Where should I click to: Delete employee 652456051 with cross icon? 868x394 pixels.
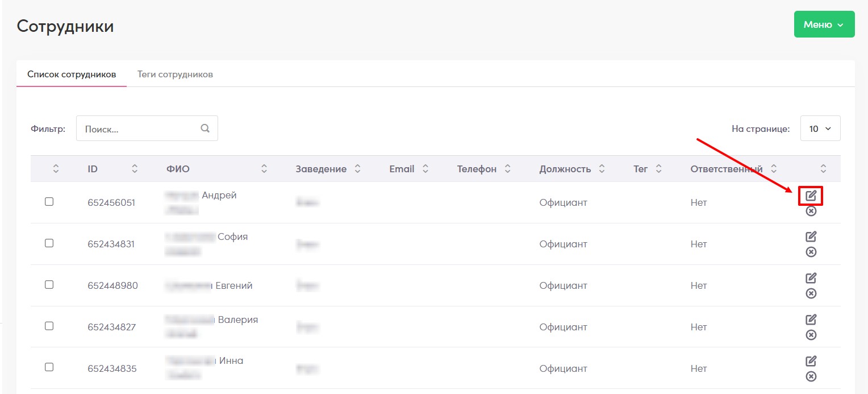click(x=811, y=211)
